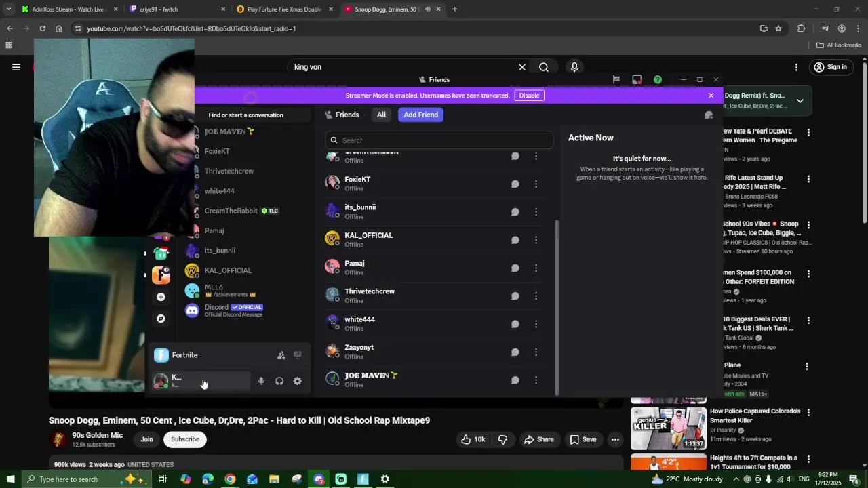
Task: Open more options for its_bunnii
Action: pyautogui.click(x=536, y=211)
